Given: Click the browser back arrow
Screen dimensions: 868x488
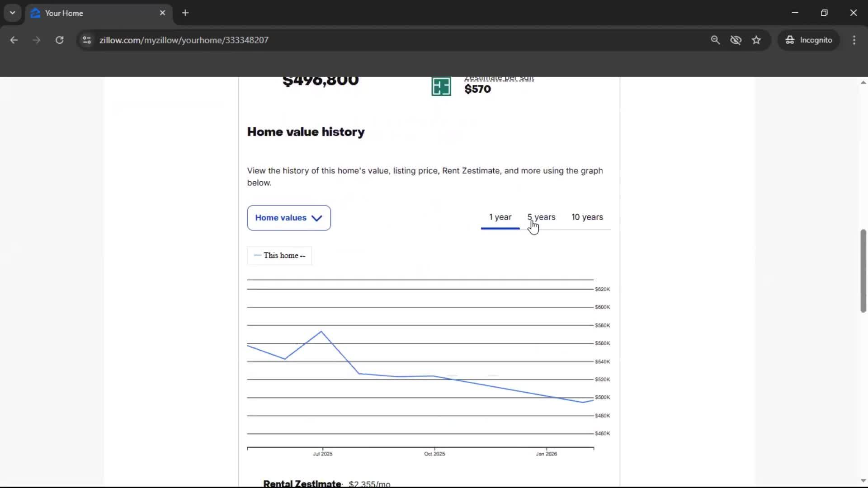Looking at the screenshot, I should click(x=14, y=40).
